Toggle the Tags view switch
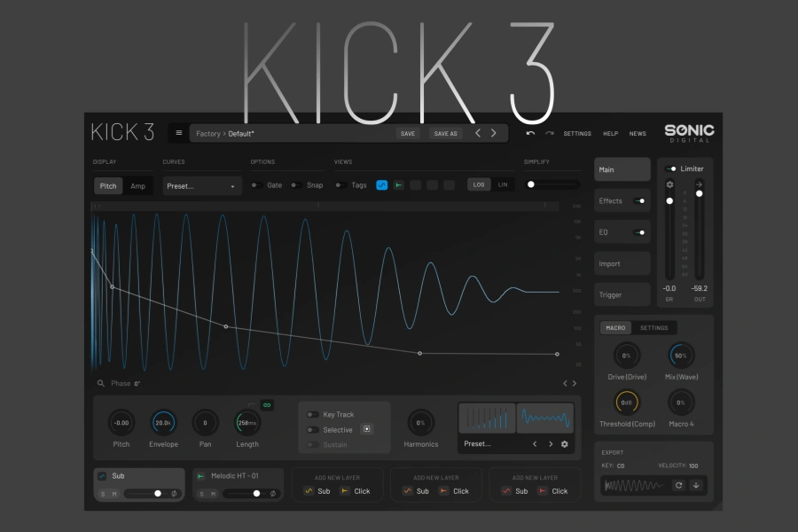798x532 pixels. (340, 185)
